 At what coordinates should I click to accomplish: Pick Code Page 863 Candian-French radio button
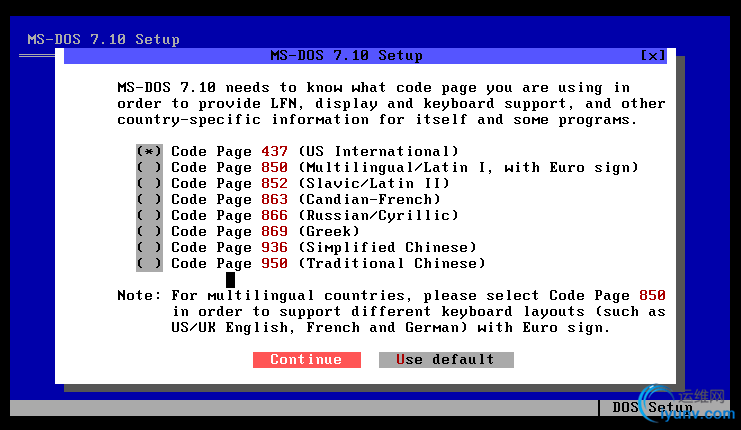[149, 199]
